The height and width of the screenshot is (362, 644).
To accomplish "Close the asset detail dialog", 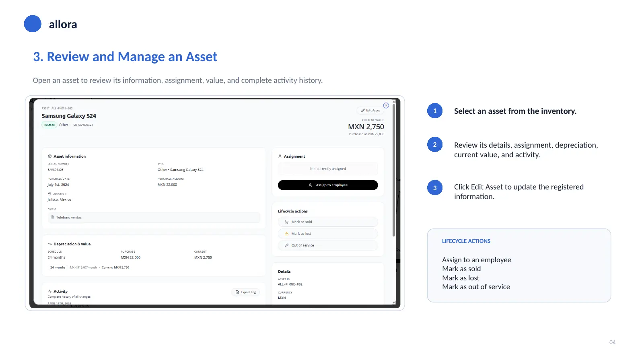I will (x=386, y=105).
